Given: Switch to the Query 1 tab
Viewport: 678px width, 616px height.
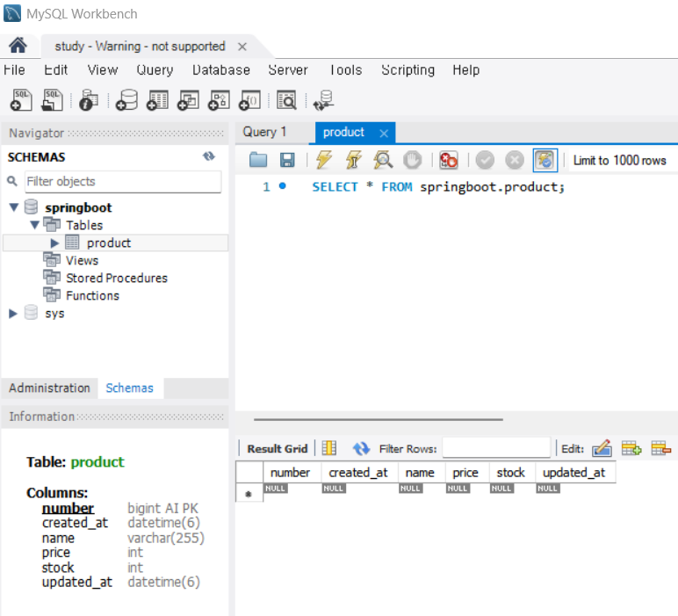Looking at the screenshot, I should point(264,132).
